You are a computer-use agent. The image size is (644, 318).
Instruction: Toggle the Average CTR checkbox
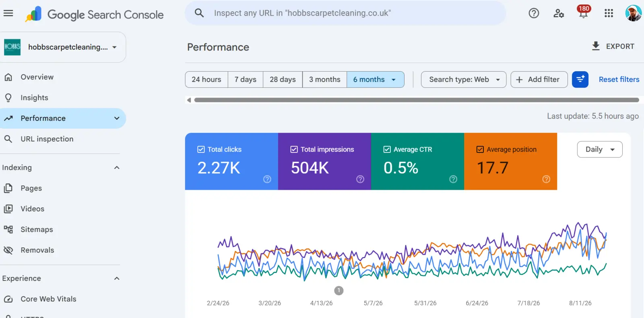[387, 150]
